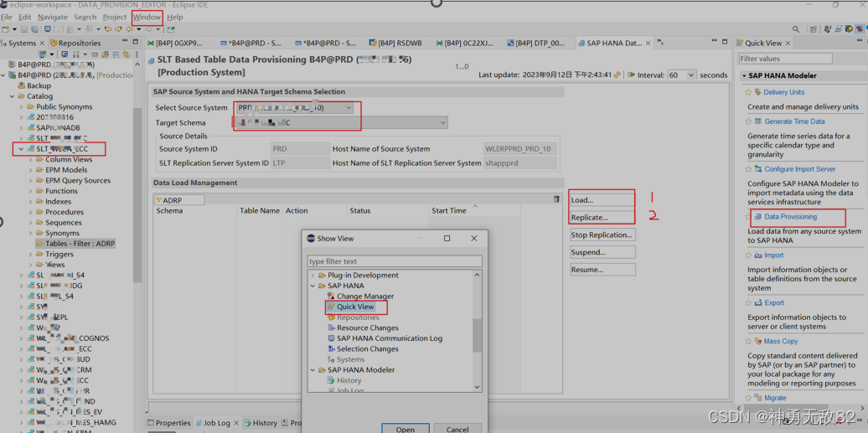Open the Data Provisioning link

[x=791, y=216]
